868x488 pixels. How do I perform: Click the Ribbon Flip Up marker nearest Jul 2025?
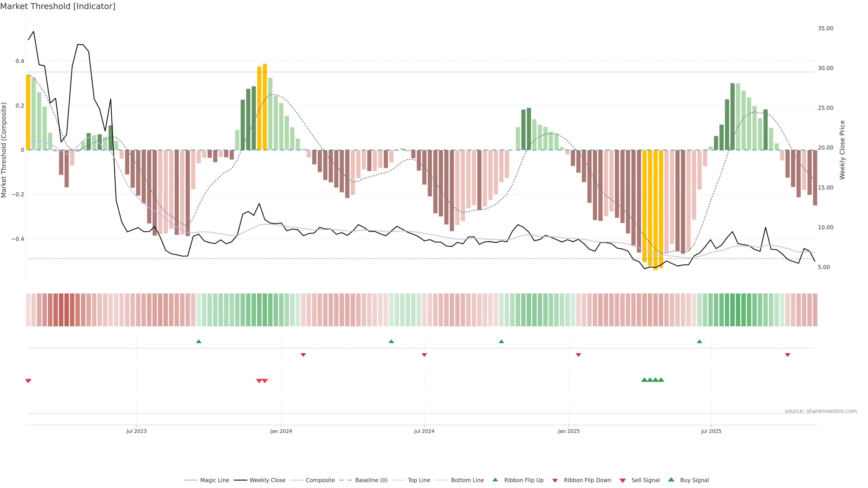pyautogui.click(x=699, y=342)
